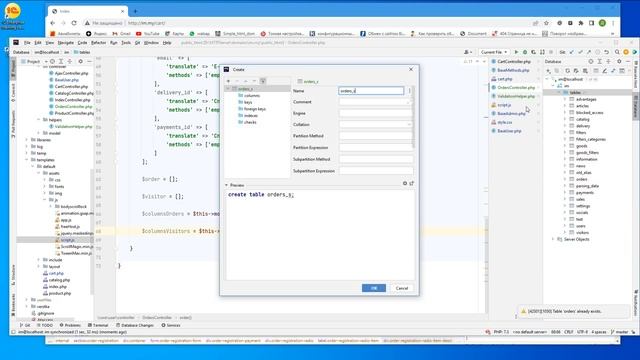
Task: Open preview in editor icon
Action: point(411,184)
